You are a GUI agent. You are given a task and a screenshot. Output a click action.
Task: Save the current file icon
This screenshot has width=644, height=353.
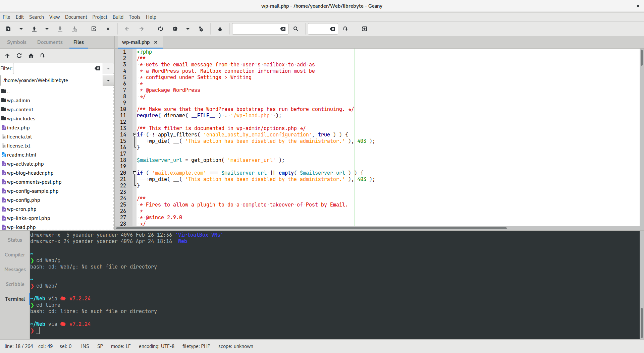coord(60,29)
